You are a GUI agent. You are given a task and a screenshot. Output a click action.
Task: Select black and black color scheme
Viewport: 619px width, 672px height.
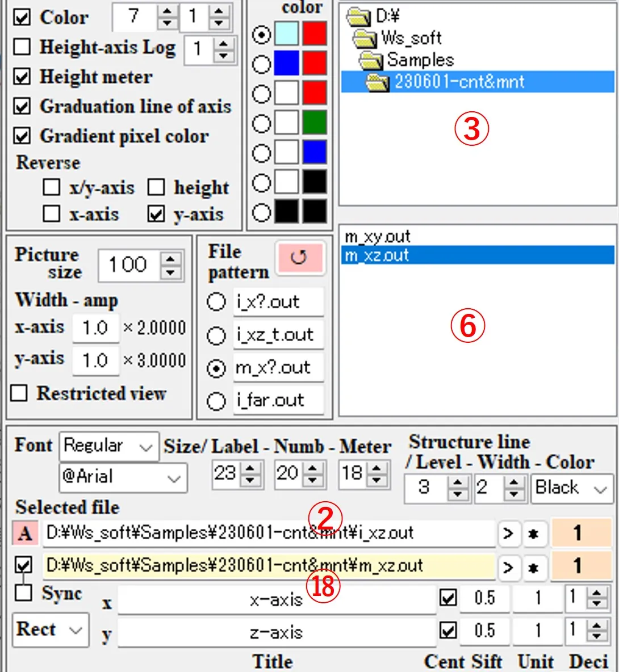click(261, 213)
